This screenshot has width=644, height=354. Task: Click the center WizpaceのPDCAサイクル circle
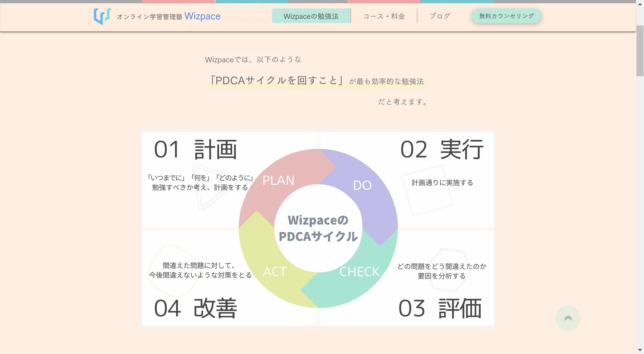tap(318, 228)
